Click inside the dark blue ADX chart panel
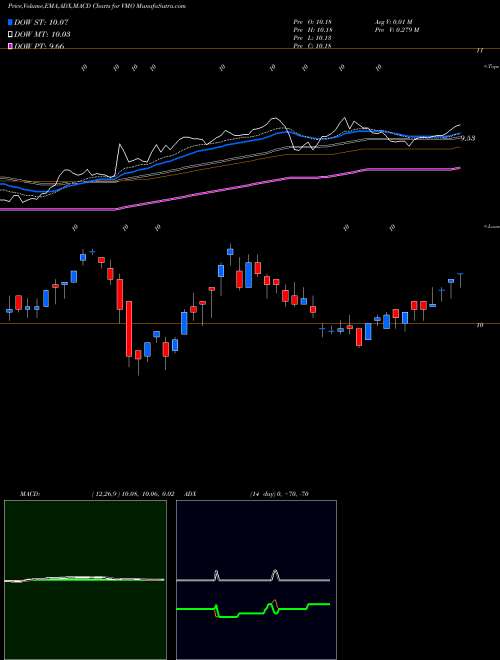500x660 pixels. pos(256,580)
